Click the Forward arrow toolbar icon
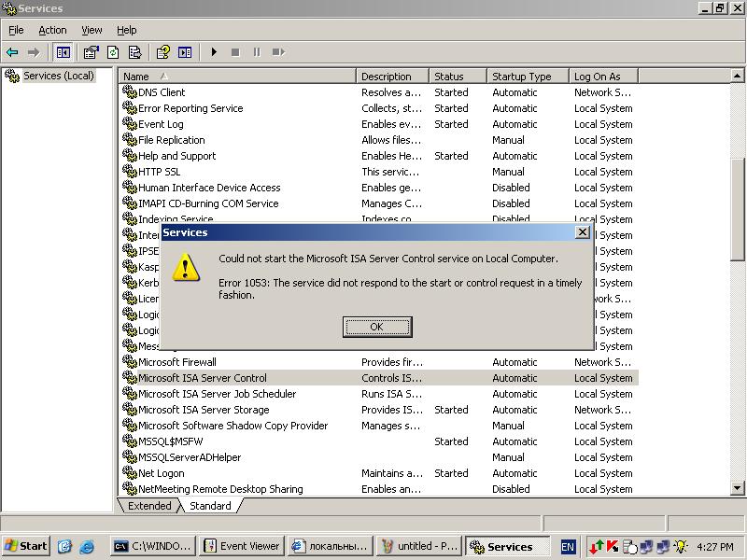747x560 pixels. [x=34, y=52]
